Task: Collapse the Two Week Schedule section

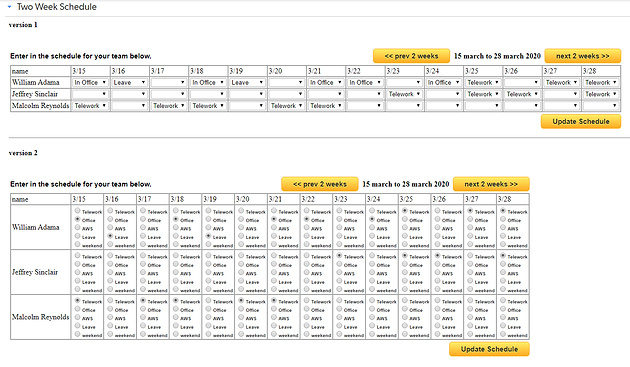Action: pyautogui.click(x=9, y=7)
